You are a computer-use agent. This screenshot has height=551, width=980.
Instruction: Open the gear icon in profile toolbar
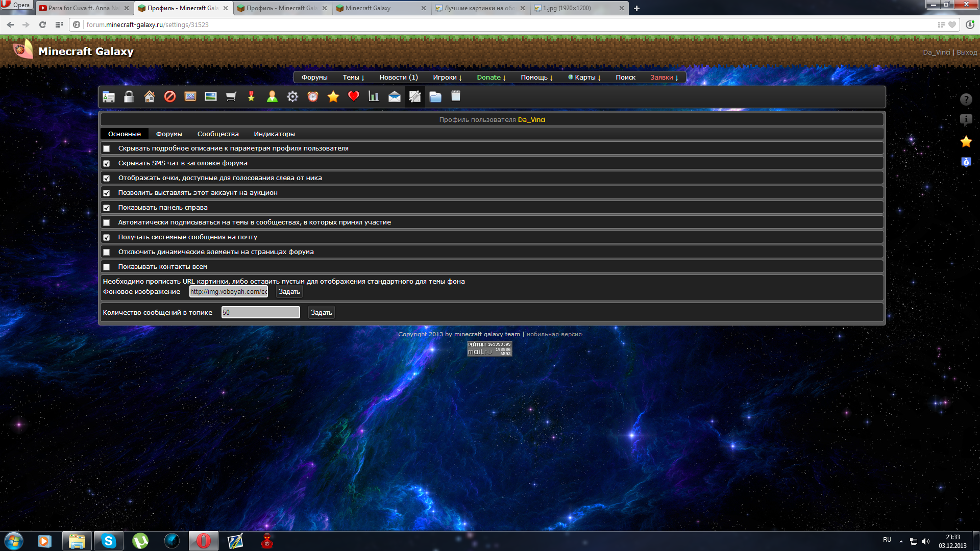[292, 96]
